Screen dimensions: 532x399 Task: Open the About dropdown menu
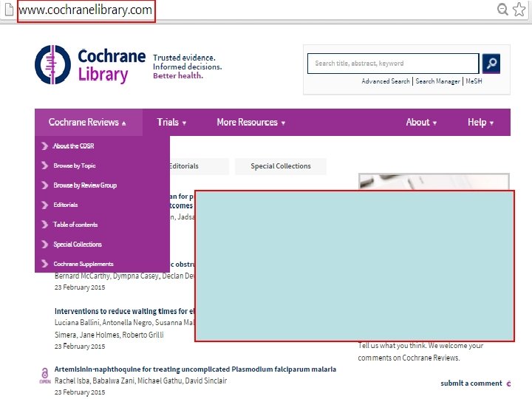coord(421,122)
